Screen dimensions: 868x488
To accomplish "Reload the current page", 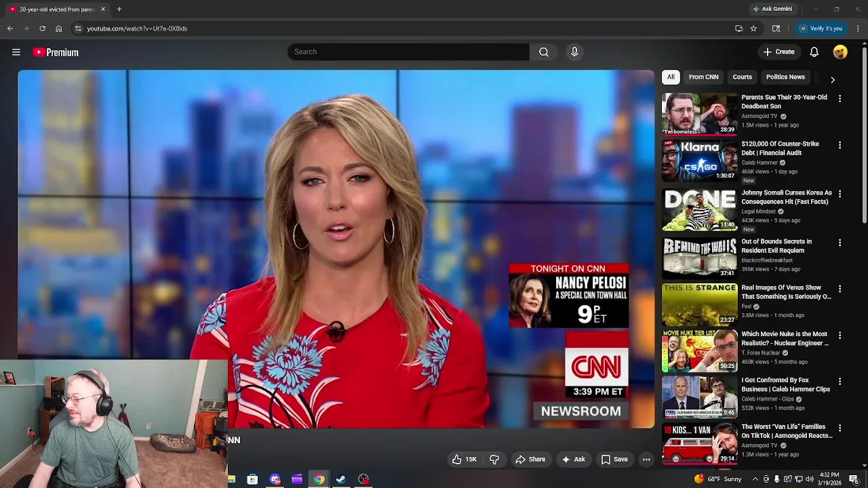I will (42, 28).
